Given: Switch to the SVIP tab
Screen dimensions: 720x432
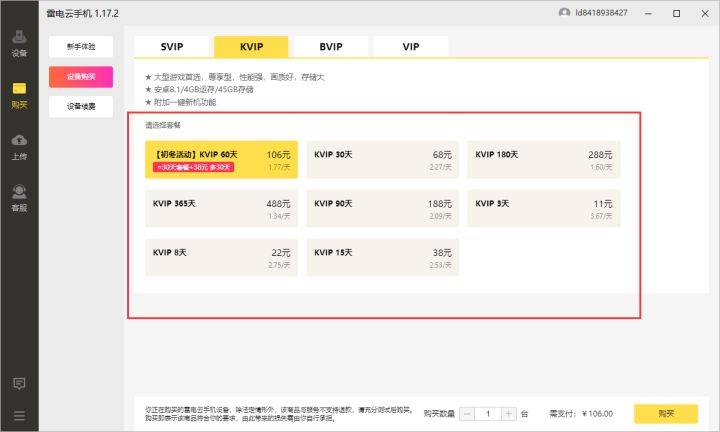Looking at the screenshot, I should [172, 47].
